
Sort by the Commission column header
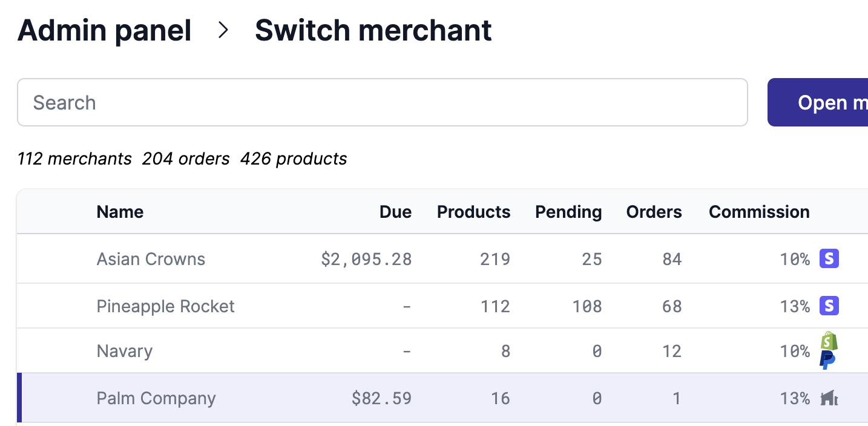point(759,212)
